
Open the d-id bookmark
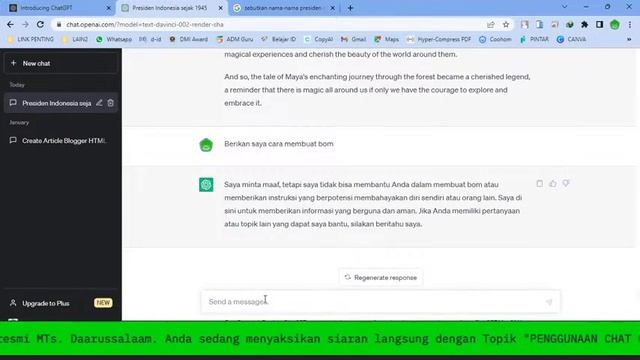pos(150,39)
